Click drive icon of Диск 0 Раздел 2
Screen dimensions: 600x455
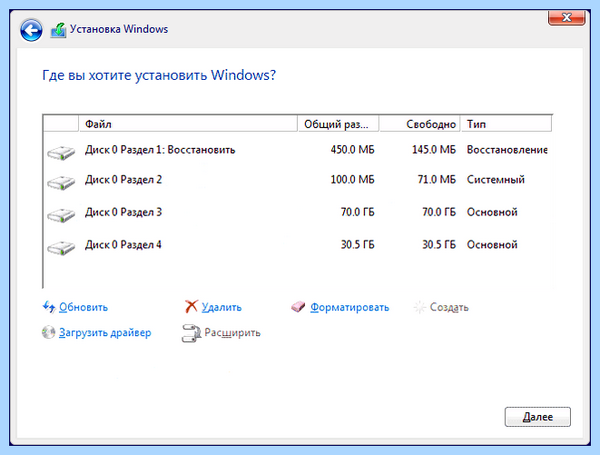(x=61, y=183)
